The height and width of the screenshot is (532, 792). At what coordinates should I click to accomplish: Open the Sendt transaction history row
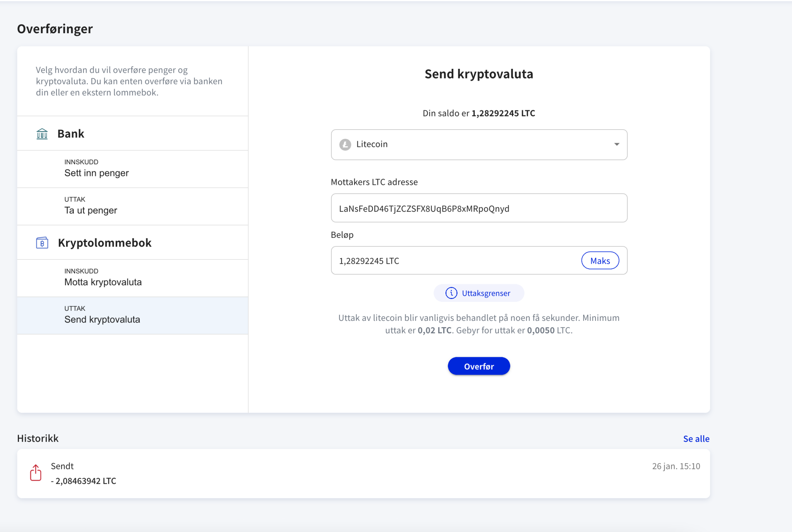pos(363,473)
